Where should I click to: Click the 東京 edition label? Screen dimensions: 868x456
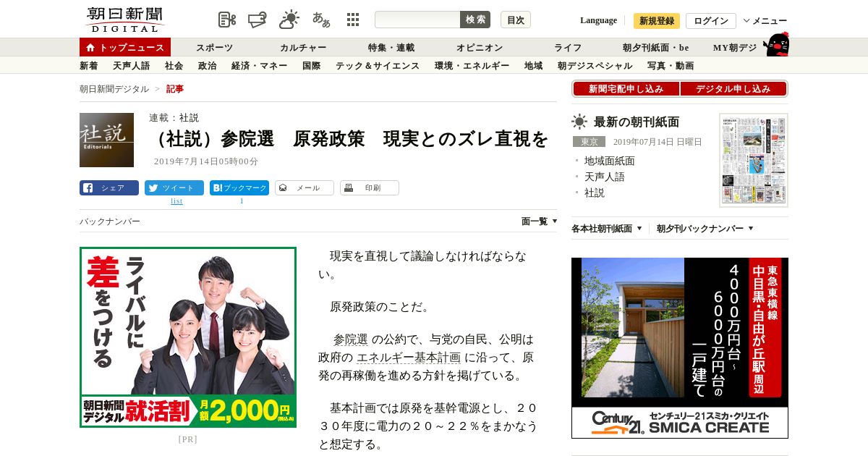589,142
